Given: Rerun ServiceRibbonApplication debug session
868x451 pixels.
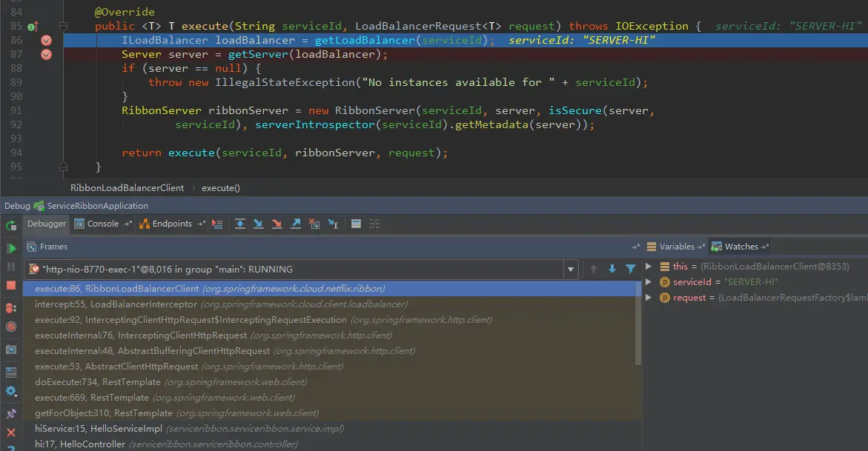Looking at the screenshot, I should (x=11, y=225).
